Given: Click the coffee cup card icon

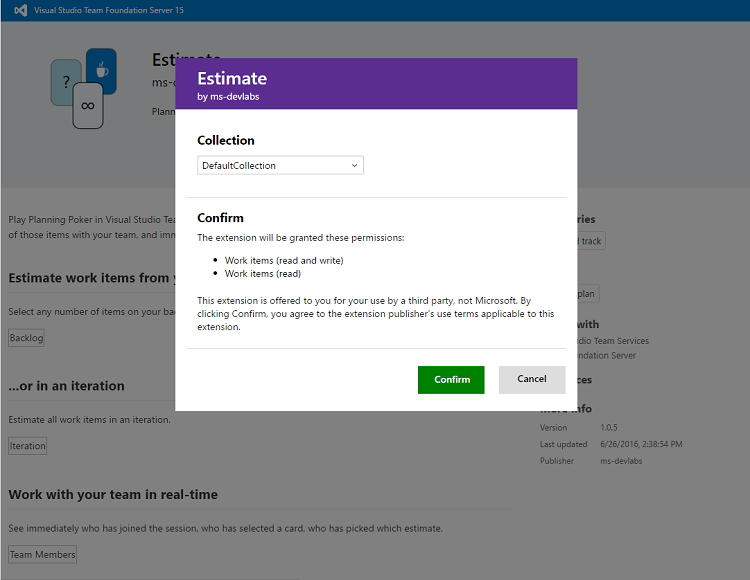Looking at the screenshot, I should coord(101,69).
